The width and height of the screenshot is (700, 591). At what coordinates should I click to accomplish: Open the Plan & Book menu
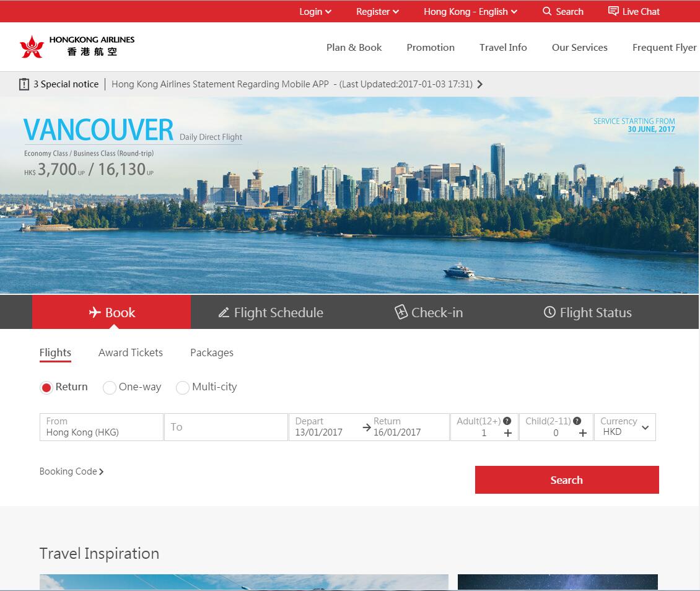pyautogui.click(x=354, y=47)
